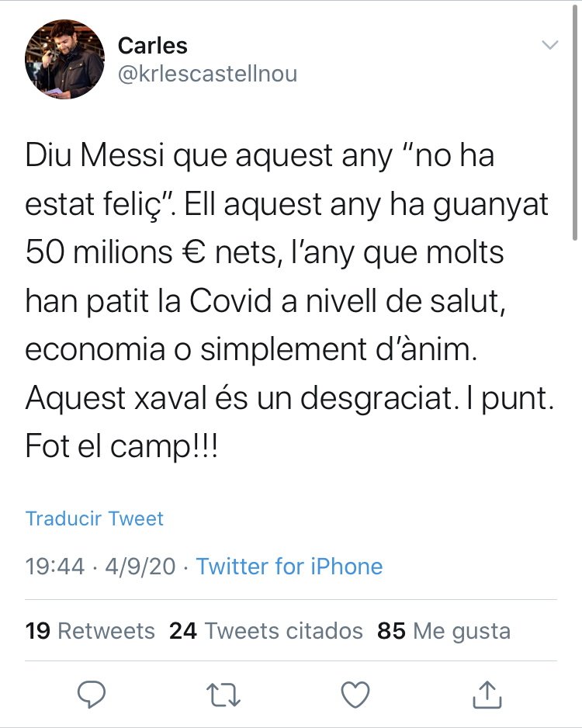View the 19 Retweets list
This screenshot has width=582, height=728.
click(90, 631)
